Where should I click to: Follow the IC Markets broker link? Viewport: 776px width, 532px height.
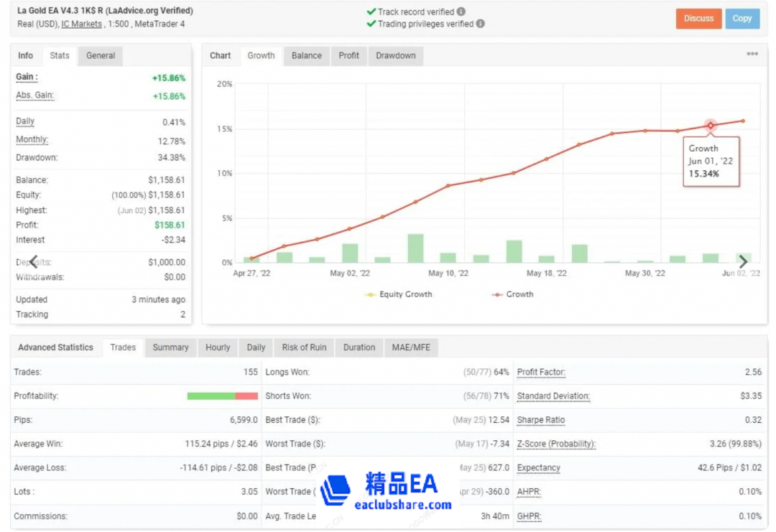pyautogui.click(x=81, y=24)
